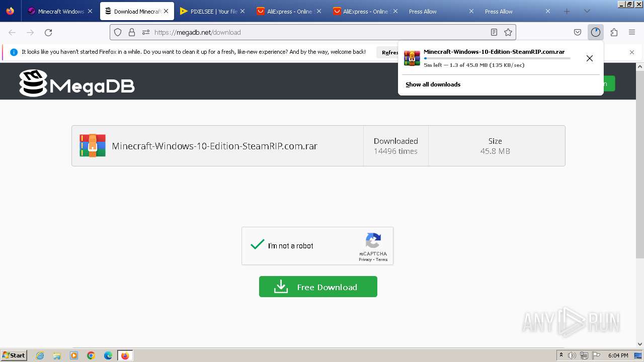Image resolution: width=644 pixels, height=362 pixels.
Task: View site info via the padlock icon
Action: 132,32
